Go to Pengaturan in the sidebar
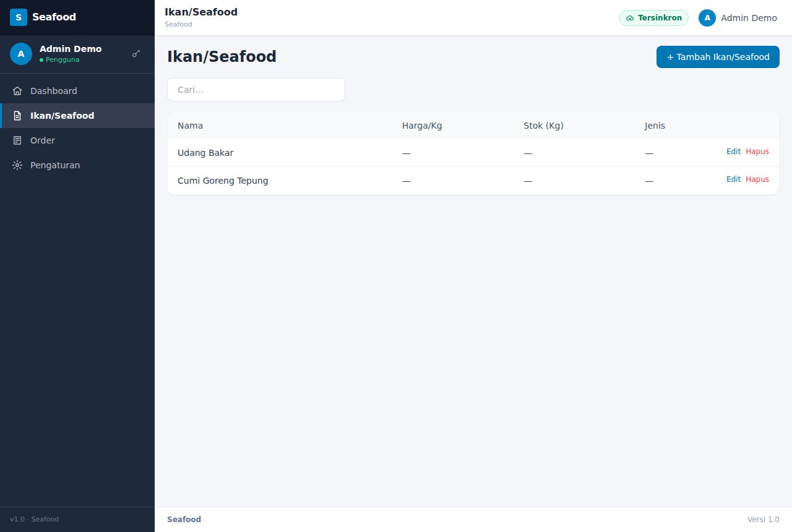This screenshot has width=792, height=532. click(x=77, y=165)
